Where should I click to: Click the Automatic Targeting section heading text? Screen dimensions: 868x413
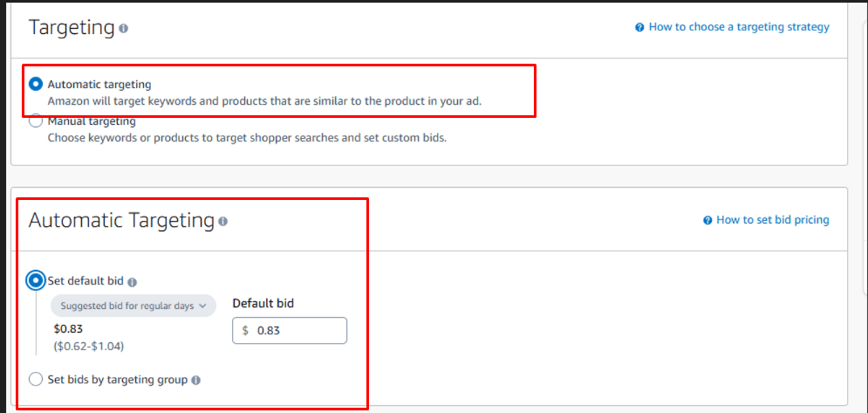pyautogui.click(x=121, y=220)
